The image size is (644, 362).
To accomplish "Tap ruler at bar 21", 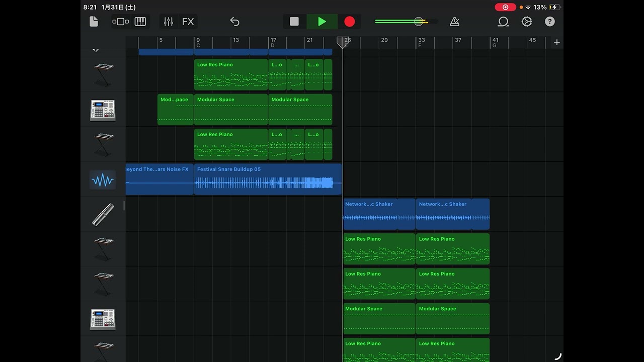I will [310, 40].
